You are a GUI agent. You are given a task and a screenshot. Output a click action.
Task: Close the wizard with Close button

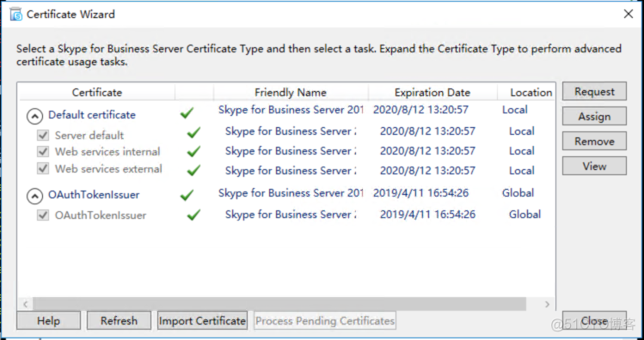[594, 320]
